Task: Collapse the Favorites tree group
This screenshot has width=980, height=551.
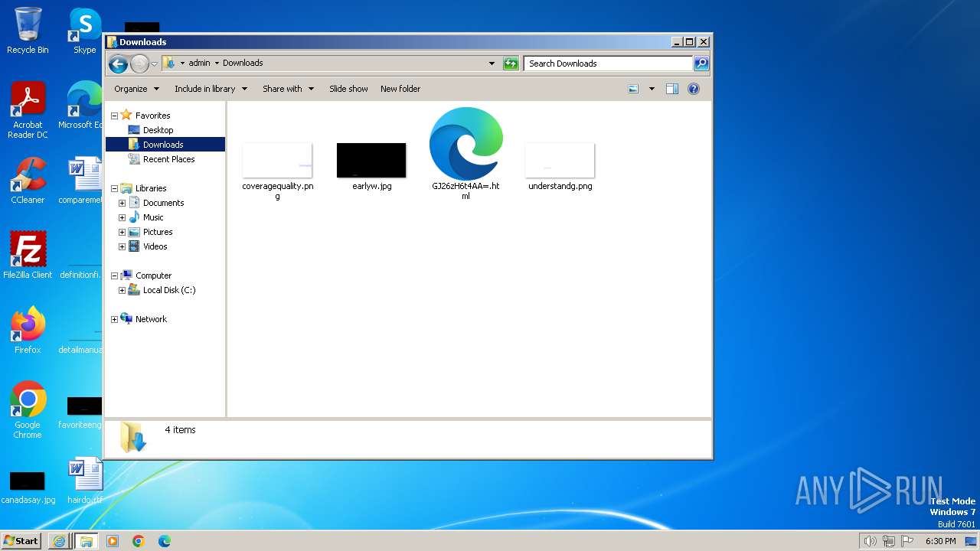Action: [115, 116]
